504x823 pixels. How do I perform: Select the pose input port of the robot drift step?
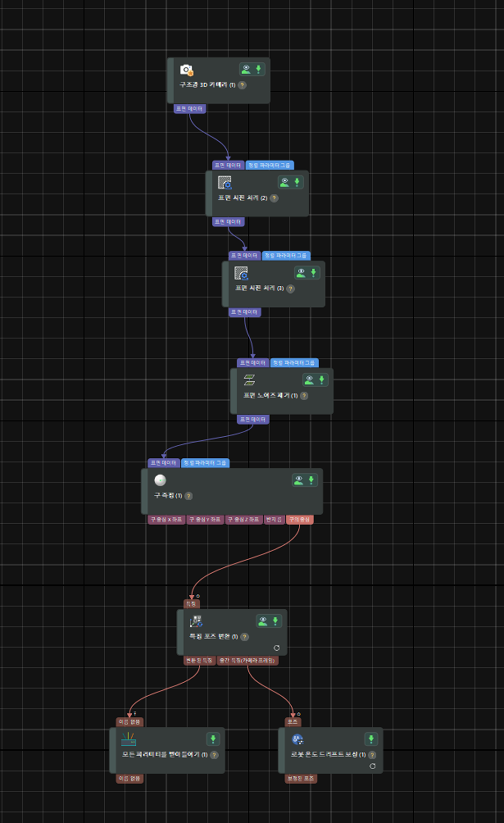tap(293, 722)
